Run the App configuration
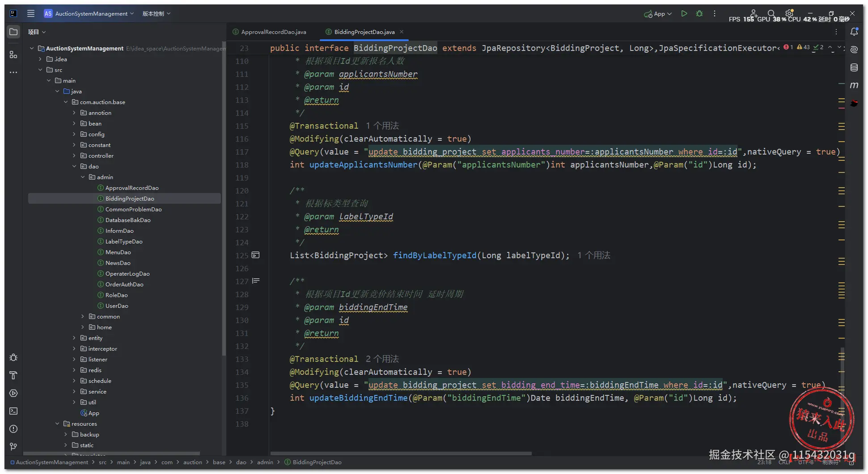Screen dimensions: 868x474 [684, 13]
